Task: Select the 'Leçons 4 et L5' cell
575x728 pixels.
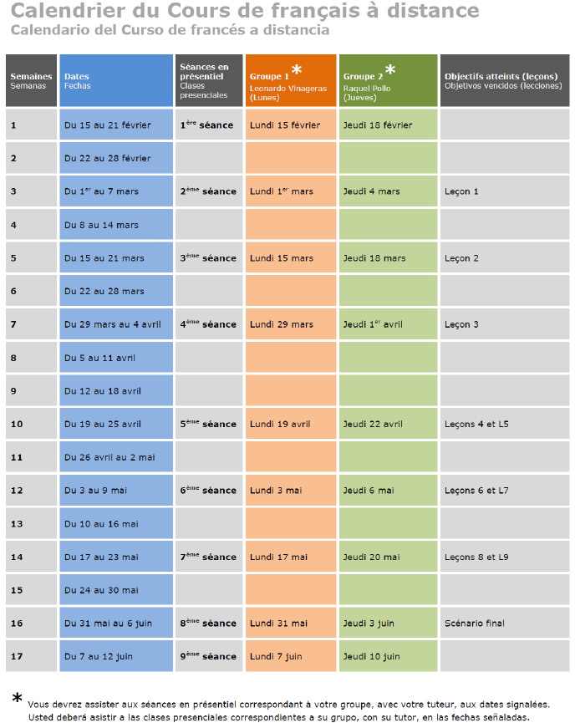Action: click(x=505, y=424)
